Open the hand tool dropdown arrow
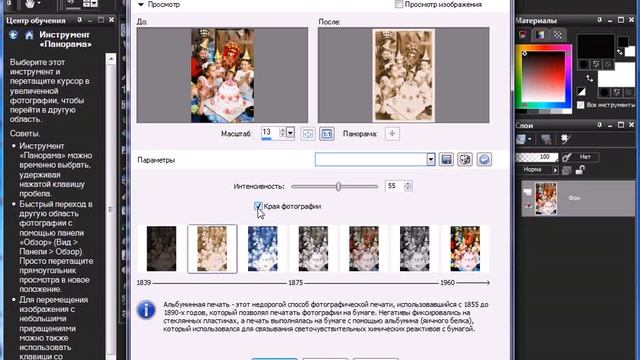 (39, 4)
